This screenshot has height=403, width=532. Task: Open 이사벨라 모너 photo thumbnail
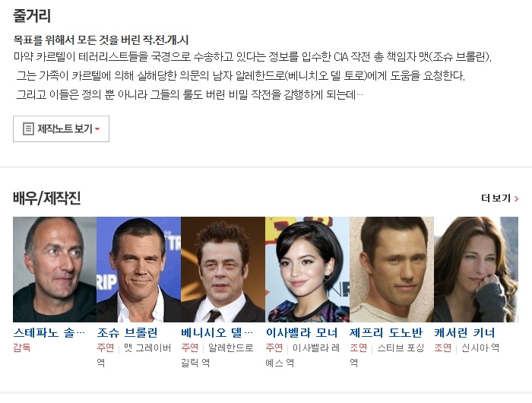point(307,270)
